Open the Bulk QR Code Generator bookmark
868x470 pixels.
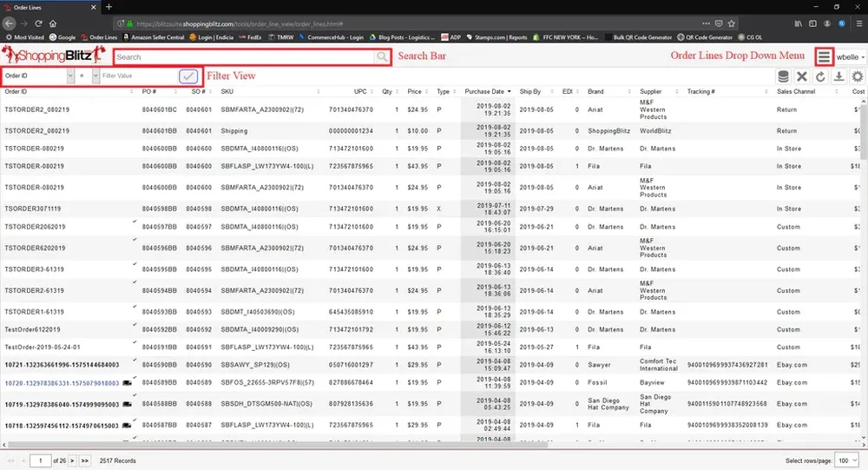coord(637,37)
